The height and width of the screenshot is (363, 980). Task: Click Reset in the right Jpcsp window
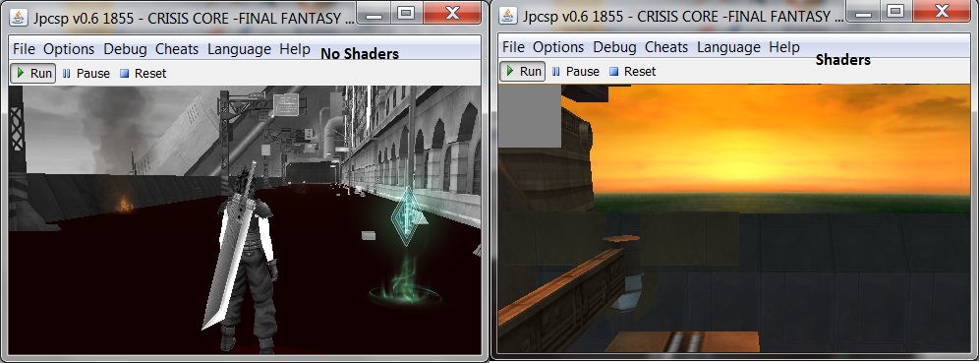(x=632, y=72)
